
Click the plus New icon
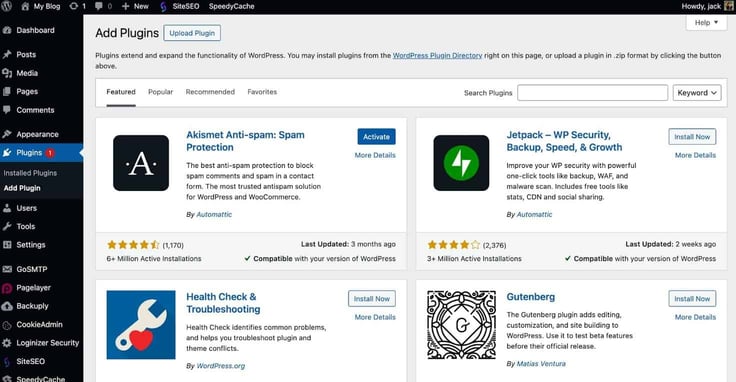[125, 6]
